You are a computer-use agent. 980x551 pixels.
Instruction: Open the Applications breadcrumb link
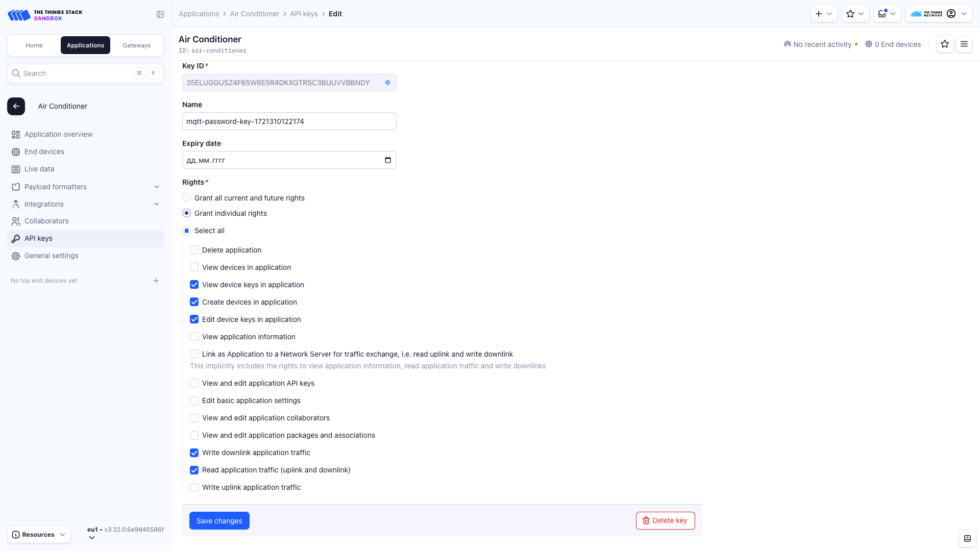click(199, 14)
